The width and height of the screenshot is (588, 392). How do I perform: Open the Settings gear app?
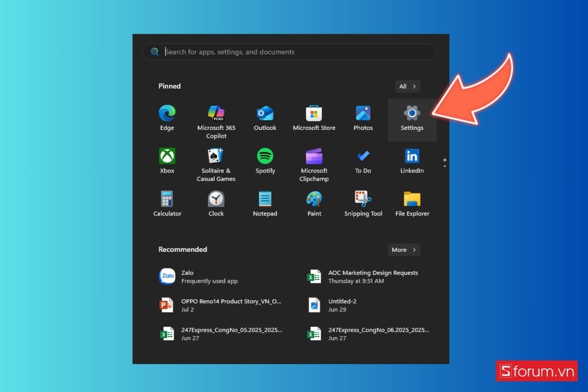click(x=412, y=120)
